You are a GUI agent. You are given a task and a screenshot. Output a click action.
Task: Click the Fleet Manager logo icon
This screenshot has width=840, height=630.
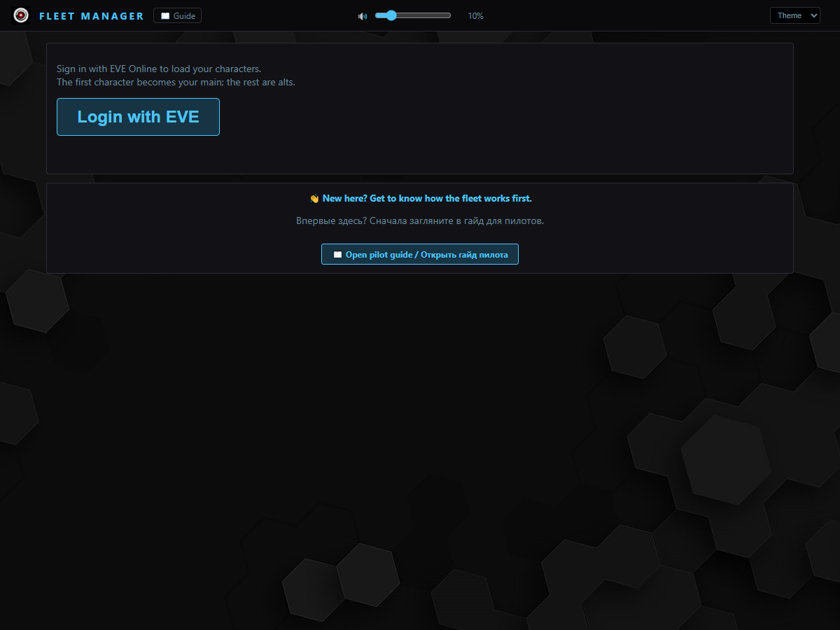(x=22, y=15)
